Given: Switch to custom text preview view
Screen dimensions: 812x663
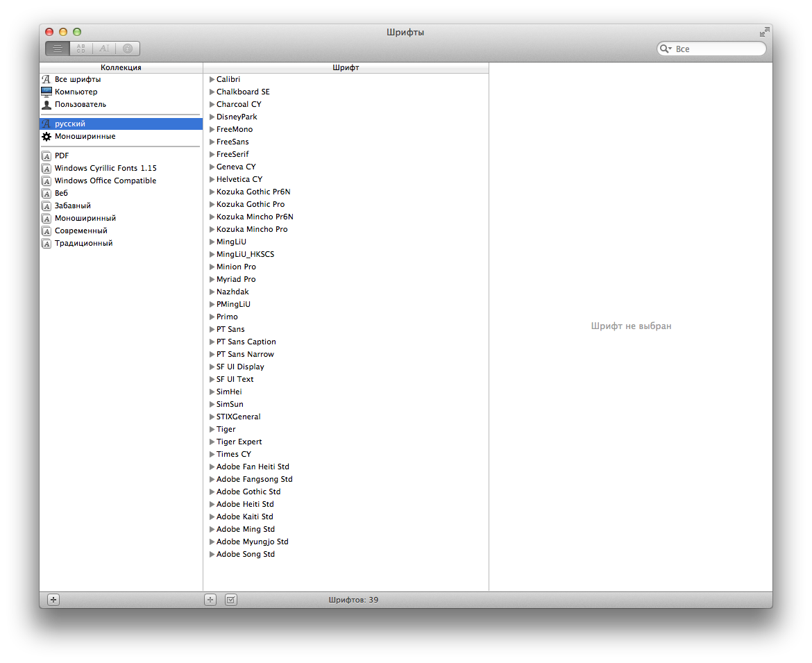Looking at the screenshot, I should click(104, 49).
